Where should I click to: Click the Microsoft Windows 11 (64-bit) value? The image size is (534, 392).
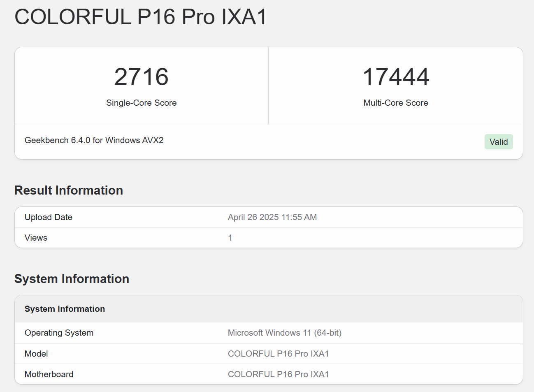(284, 333)
